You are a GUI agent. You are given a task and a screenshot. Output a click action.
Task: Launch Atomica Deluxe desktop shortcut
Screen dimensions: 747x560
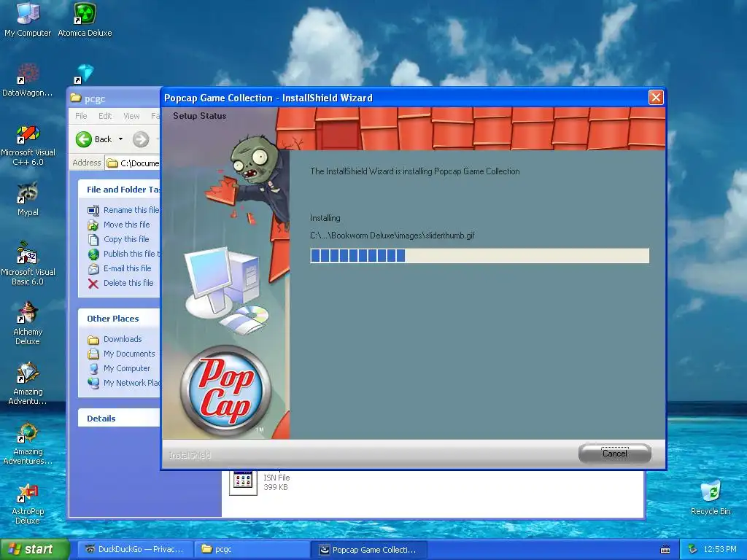click(x=85, y=19)
